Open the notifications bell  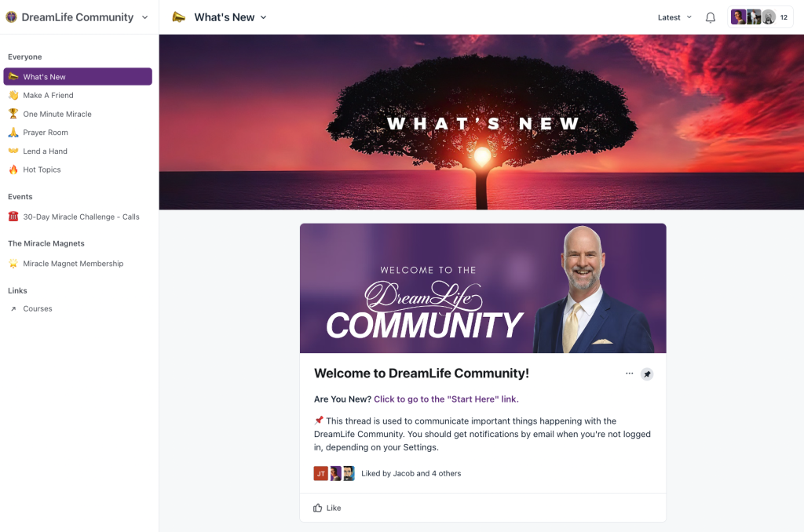click(710, 17)
